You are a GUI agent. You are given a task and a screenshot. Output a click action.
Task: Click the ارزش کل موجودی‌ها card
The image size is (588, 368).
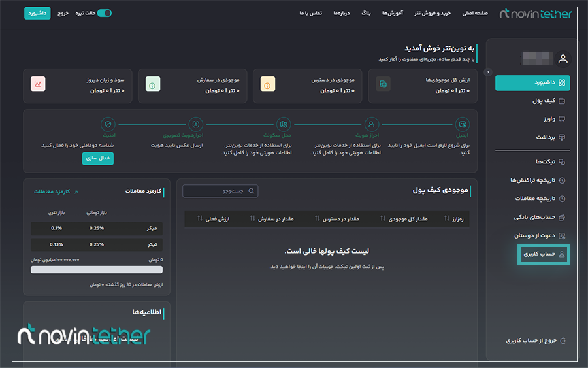pyautogui.click(x=423, y=86)
